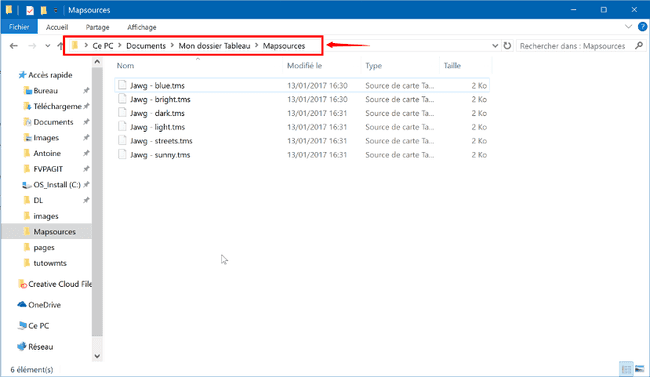Open the recent locations dropdown arrow

click(48, 46)
